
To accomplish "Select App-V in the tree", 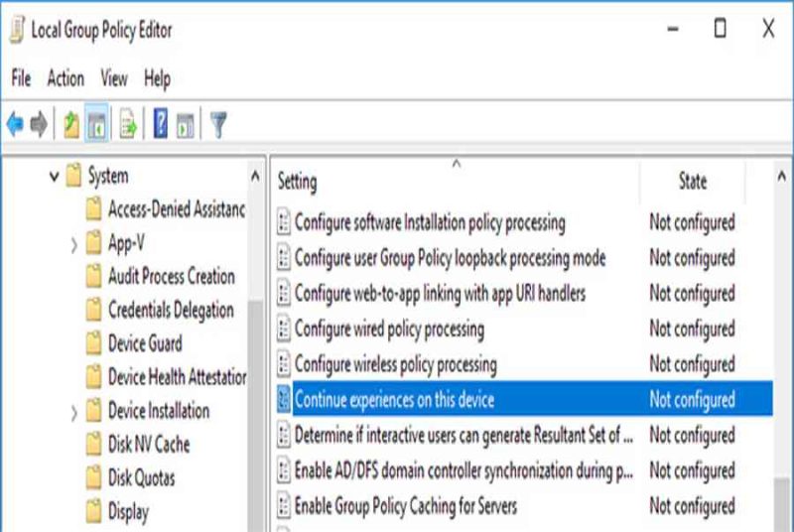I will click(126, 243).
